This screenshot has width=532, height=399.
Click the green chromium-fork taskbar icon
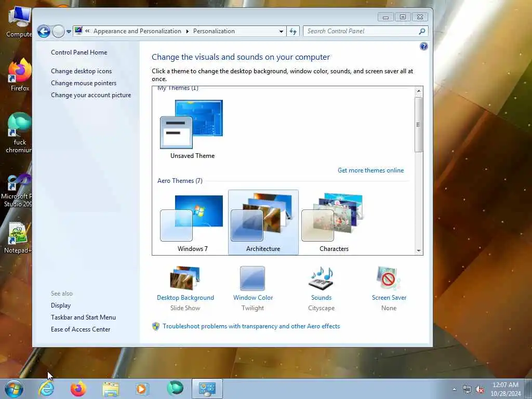point(175,389)
